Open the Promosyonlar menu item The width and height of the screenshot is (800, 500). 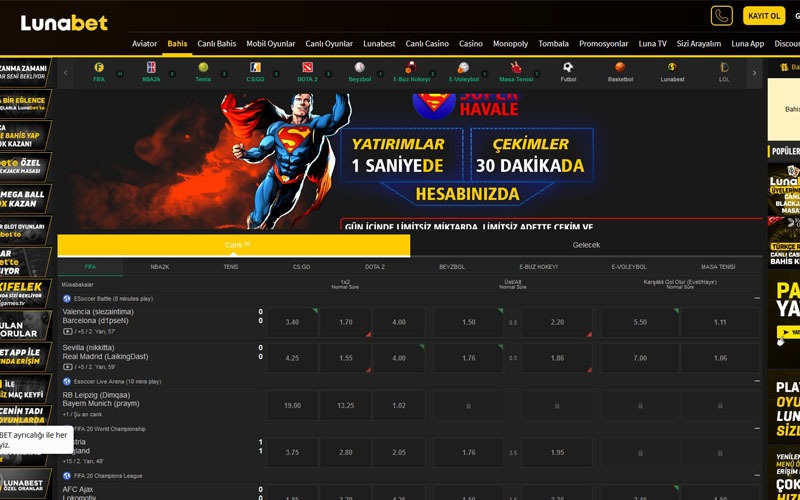(x=604, y=44)
